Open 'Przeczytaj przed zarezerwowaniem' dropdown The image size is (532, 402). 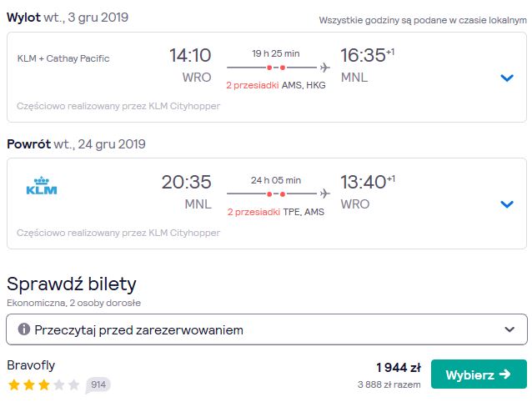[267, 329]
